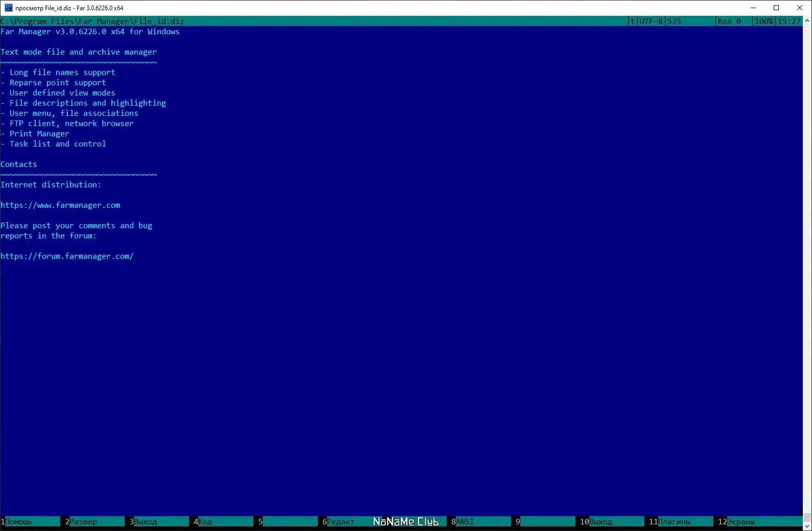Toggle wrap with the 2 Развер key
Image resolution: width=812 pixels, height=531 pixels.
[95, 521]
